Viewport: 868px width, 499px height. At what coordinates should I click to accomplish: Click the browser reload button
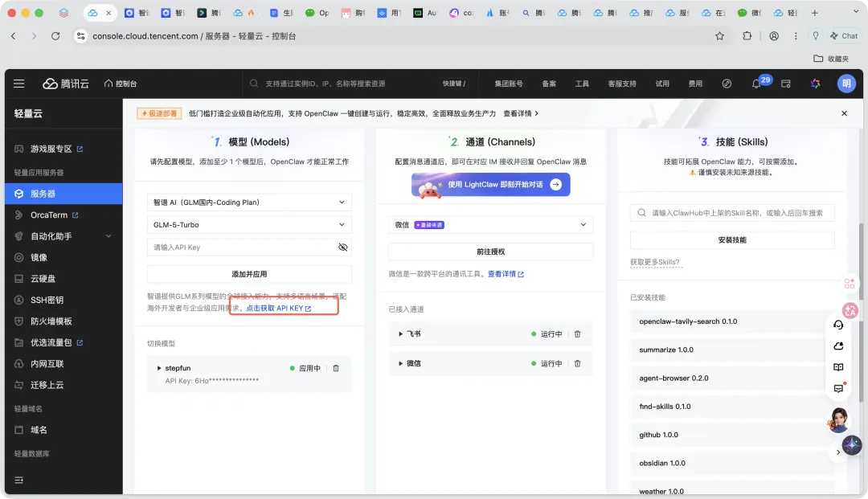coord(55,36)
